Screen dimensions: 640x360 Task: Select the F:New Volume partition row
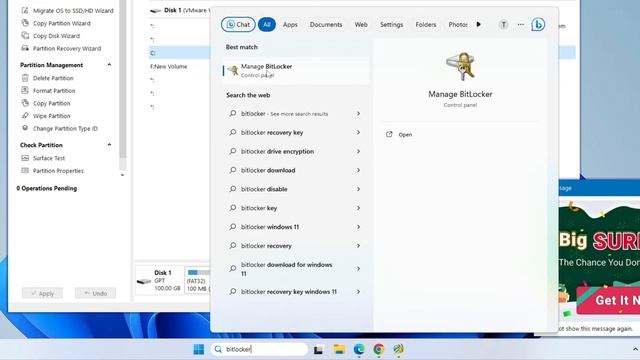point(180,66)
